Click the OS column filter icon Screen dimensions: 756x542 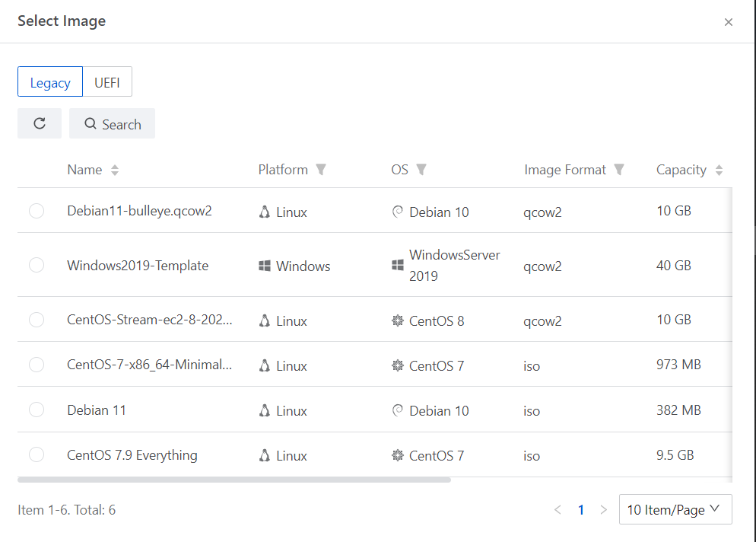click(421, 170)
